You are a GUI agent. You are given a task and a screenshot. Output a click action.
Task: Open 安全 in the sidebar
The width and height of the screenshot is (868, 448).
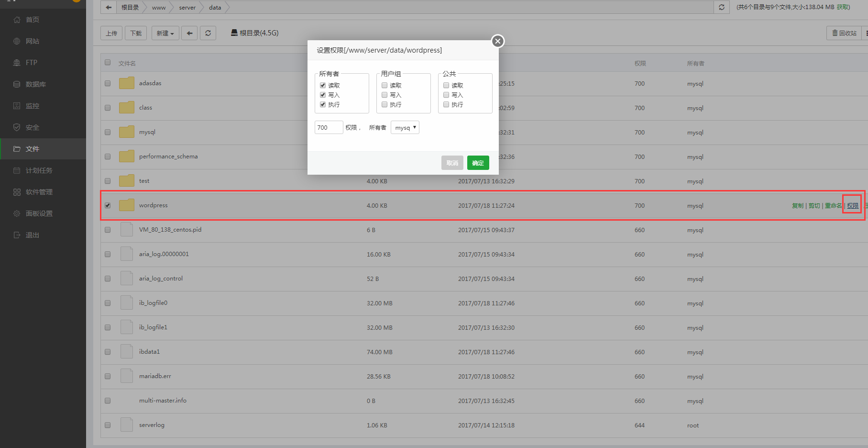point(43,127)
